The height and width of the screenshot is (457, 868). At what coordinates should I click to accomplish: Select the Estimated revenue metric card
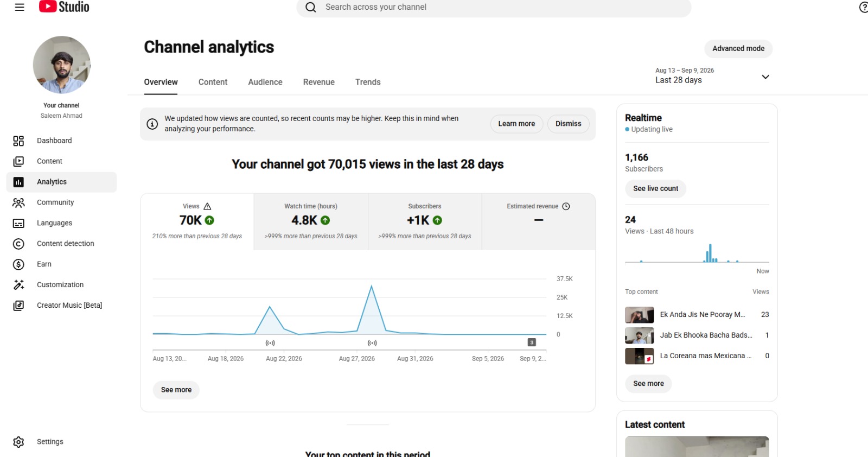[539, 221]
